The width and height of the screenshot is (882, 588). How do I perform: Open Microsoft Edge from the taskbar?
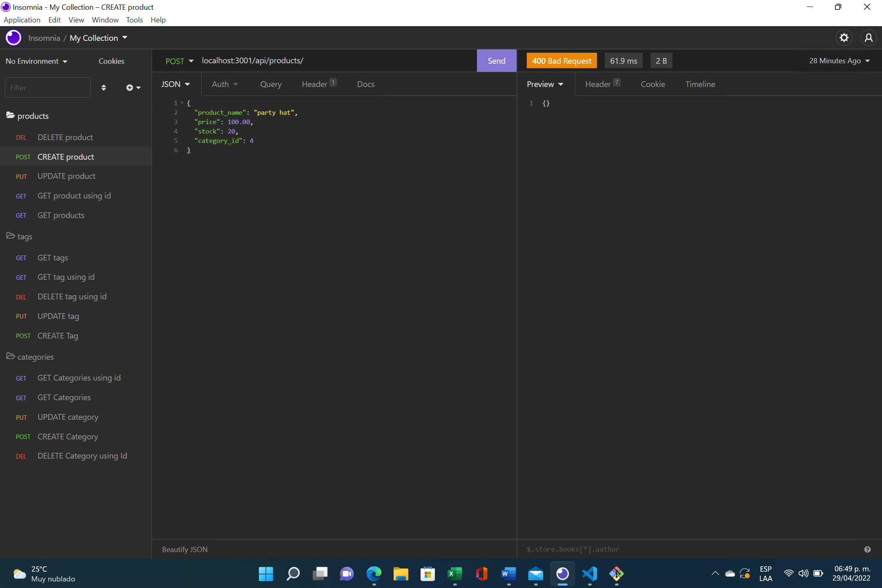[x=374, y=574]
